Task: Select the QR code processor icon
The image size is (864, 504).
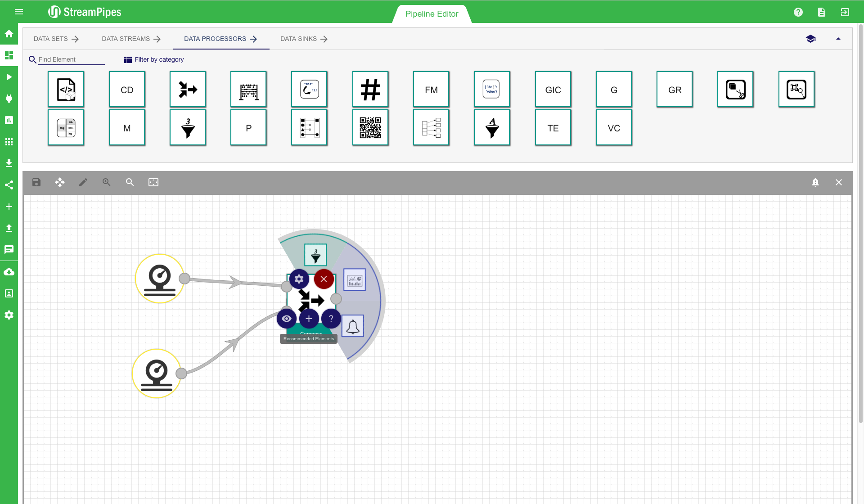Action: point(370,128)
